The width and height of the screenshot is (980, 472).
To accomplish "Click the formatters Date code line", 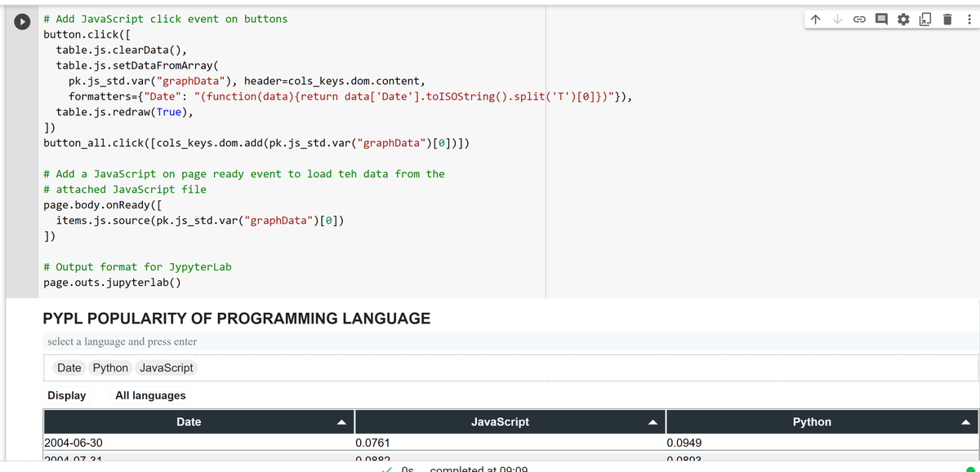I will [x=351, y=96].
